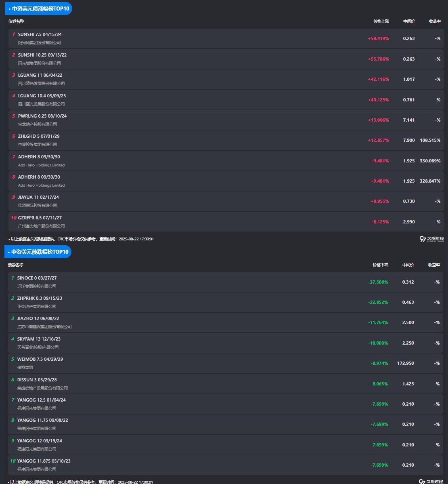Open the GZRFPR 6.5 07/11/27 bond

[x=40, y=218]
